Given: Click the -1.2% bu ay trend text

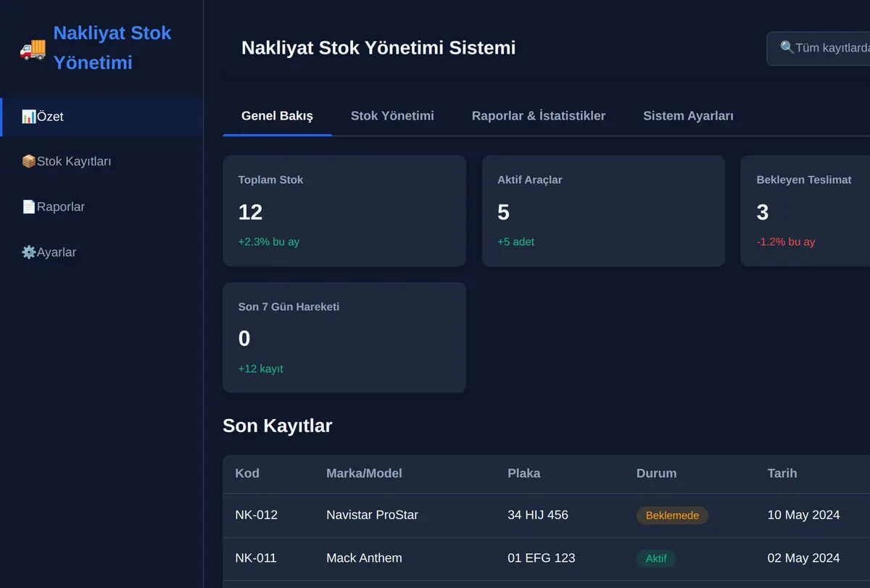Looking at the screenshot, I should click(785, 242).
